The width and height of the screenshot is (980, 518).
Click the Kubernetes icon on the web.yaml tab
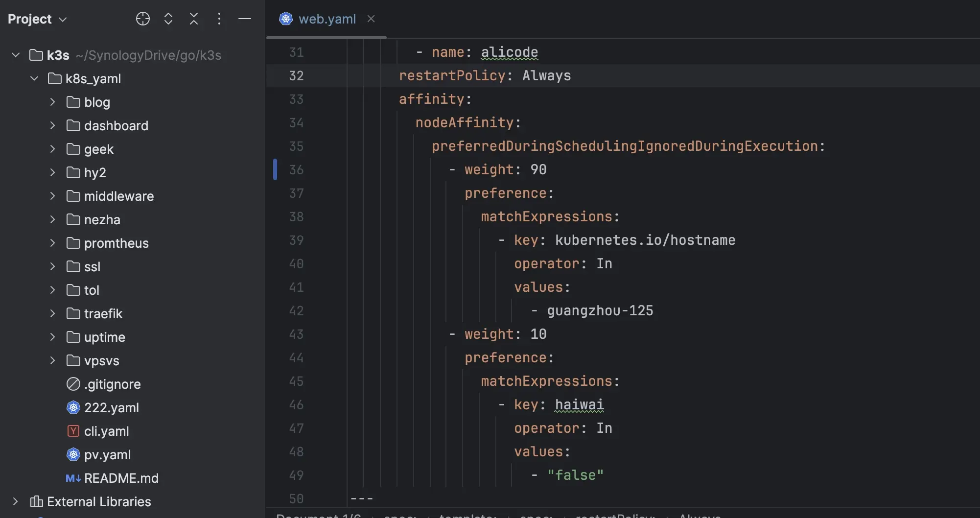pyautogui.click(x=286, y=19)
